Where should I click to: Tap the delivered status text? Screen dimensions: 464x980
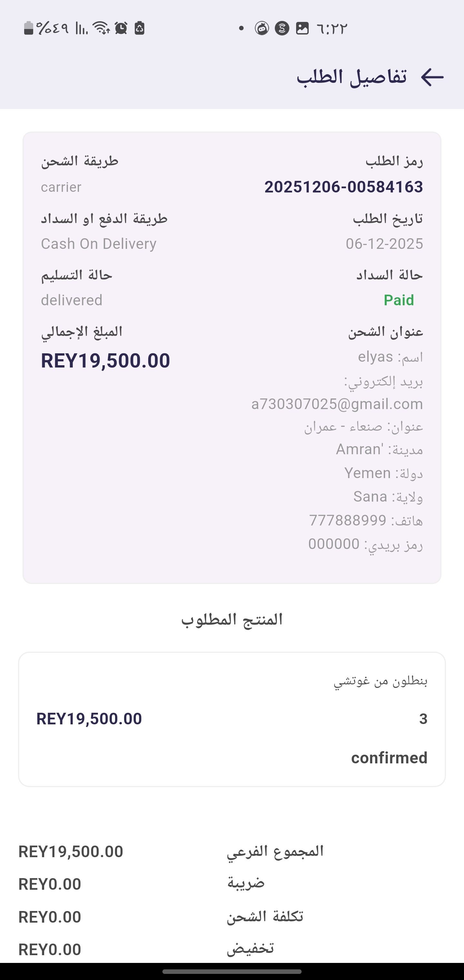pos(72,300)
